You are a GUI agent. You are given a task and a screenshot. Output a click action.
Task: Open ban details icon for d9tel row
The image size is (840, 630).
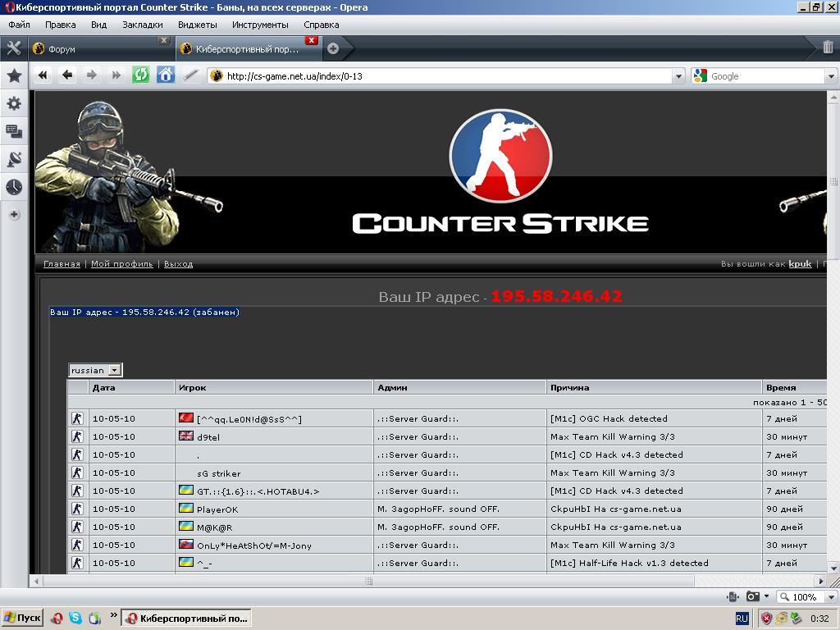77,436
